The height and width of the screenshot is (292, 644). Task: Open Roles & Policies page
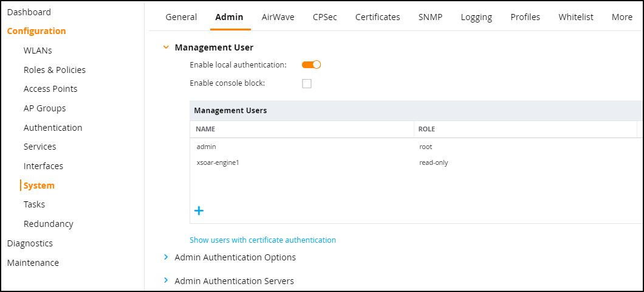tap(55, 70)
